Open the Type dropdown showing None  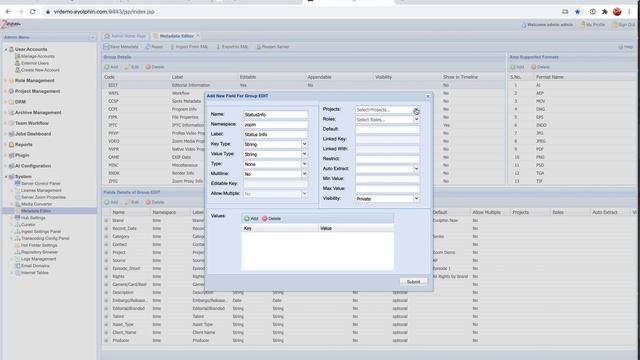point(304,164)
